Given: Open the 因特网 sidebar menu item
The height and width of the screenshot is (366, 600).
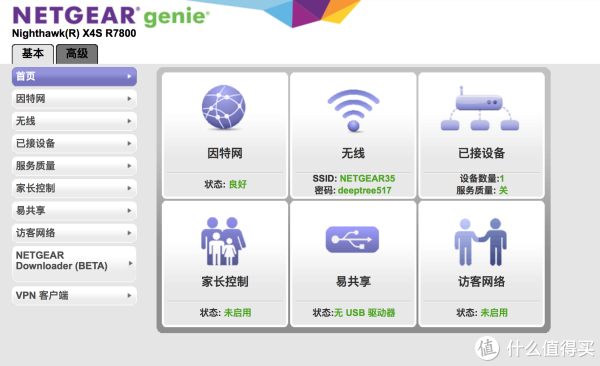Looking at the screenshot, I should (x=74, y=99).
